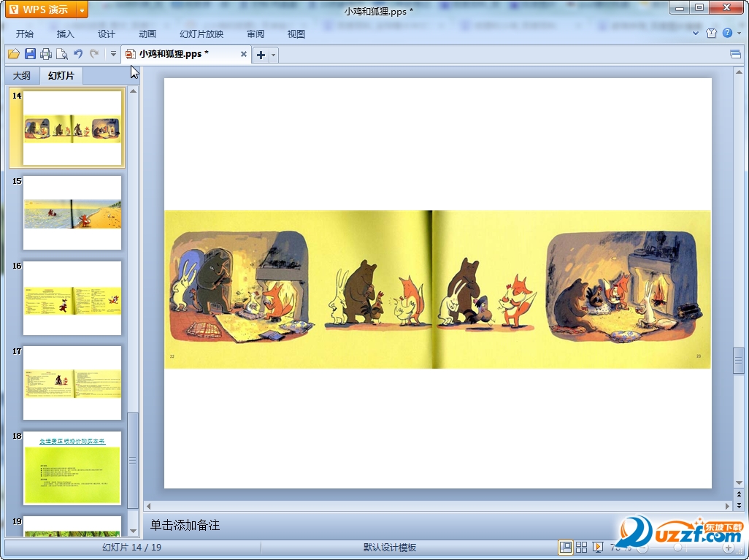
Task: Click the slide editor vertical scrollbar handle
Action: tap(739, 361)
